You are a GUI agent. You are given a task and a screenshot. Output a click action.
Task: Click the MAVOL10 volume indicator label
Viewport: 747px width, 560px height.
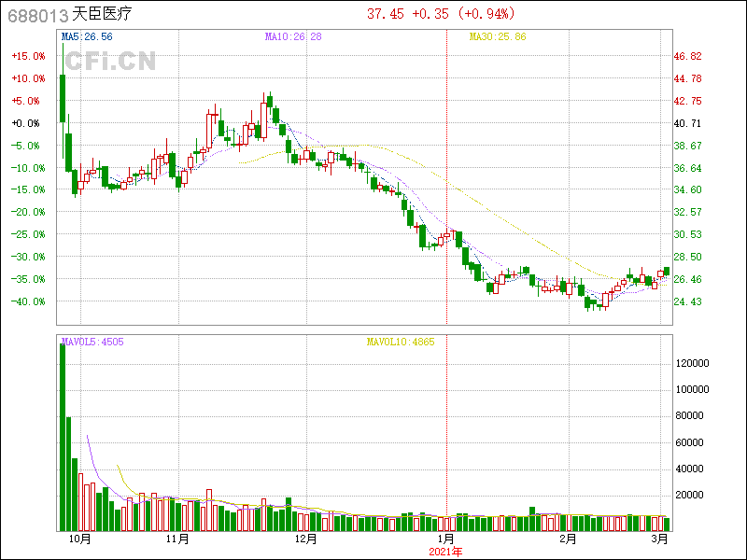401,342
